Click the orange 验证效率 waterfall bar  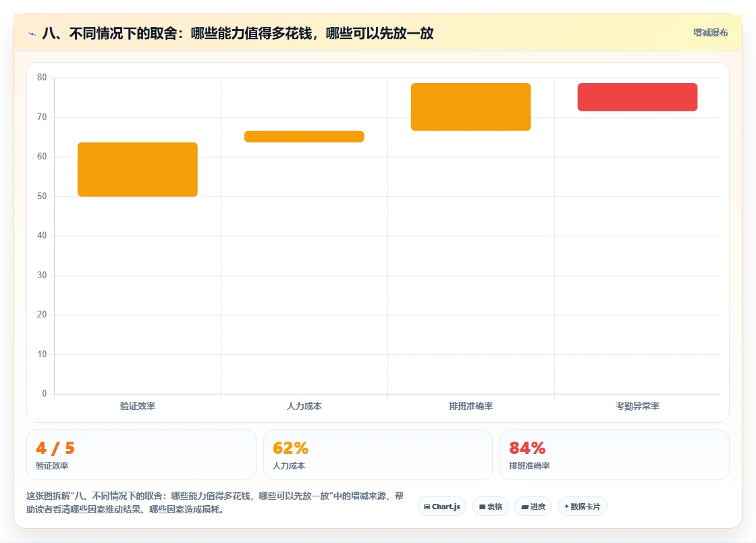[x=138, y=170]
